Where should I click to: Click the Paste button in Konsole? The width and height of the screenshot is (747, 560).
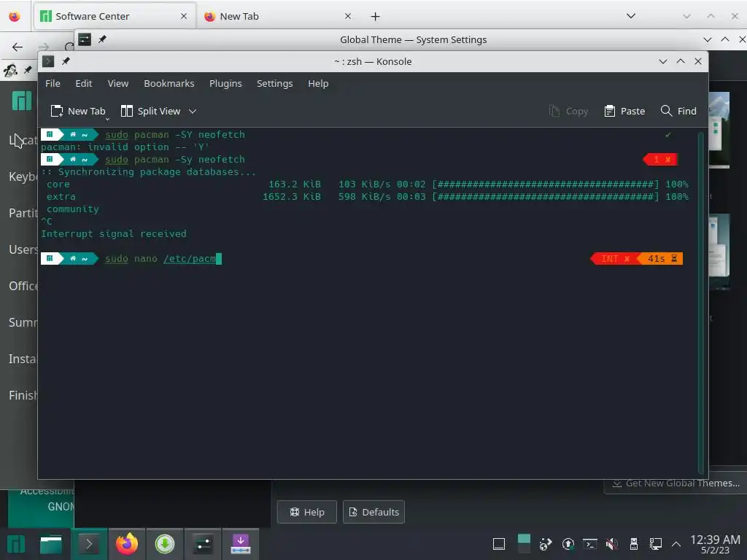click(624, 111)
